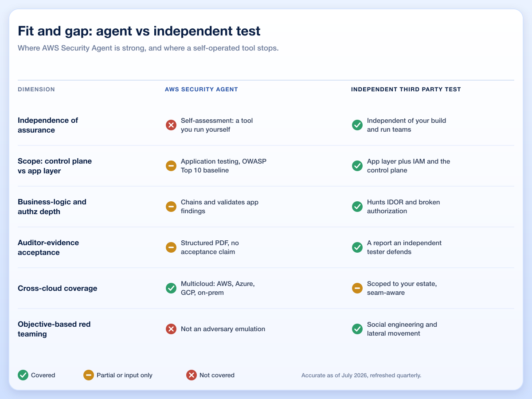Screen dimensions: 532x399
Task: Click the green check beside Independent of your build
Action: click(x=357, y=125)
